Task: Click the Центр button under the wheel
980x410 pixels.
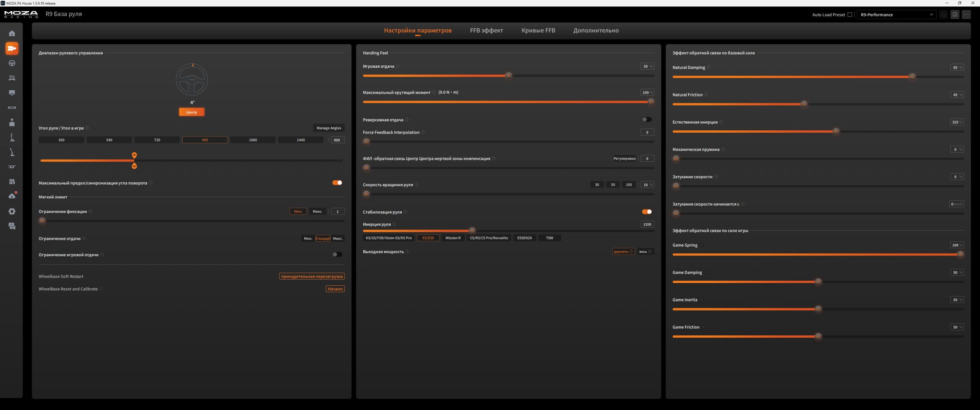Action: point(191,112)
